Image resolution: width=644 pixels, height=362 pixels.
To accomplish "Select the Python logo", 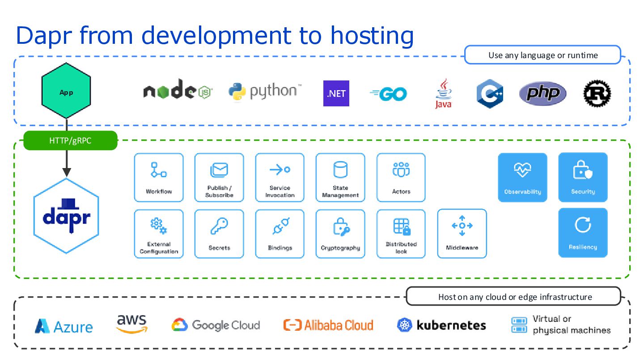I will tap(265, 92).
